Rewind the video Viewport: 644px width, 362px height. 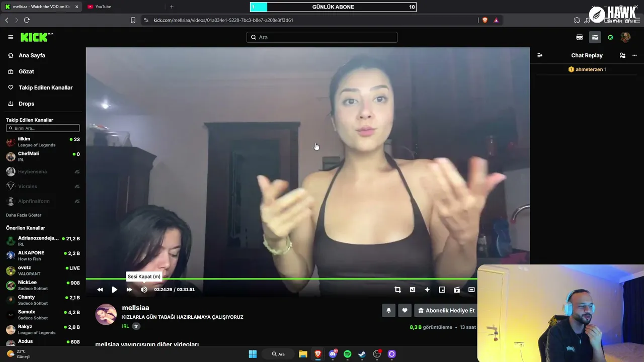click(x=100, y=290)
